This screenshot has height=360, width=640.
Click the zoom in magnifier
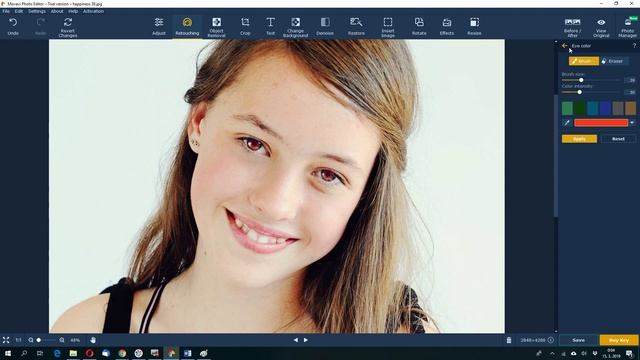click(x=62, y=340)
